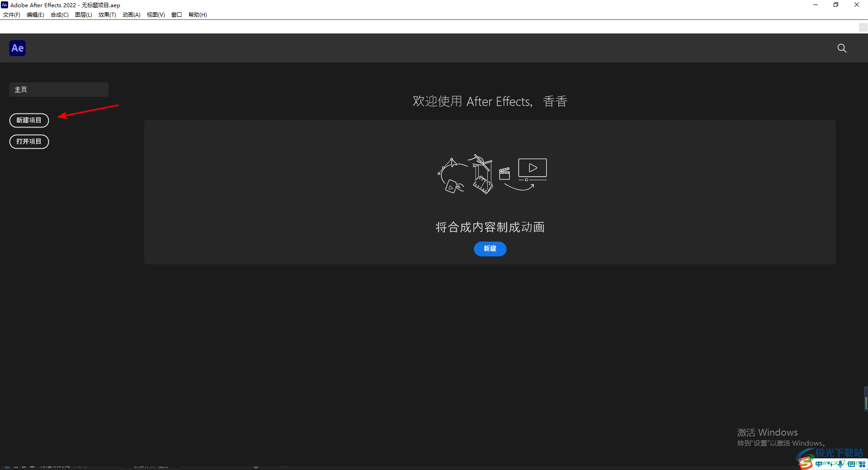
Task: Click the Ae icon in the title bar
Action: pos(5,5)
